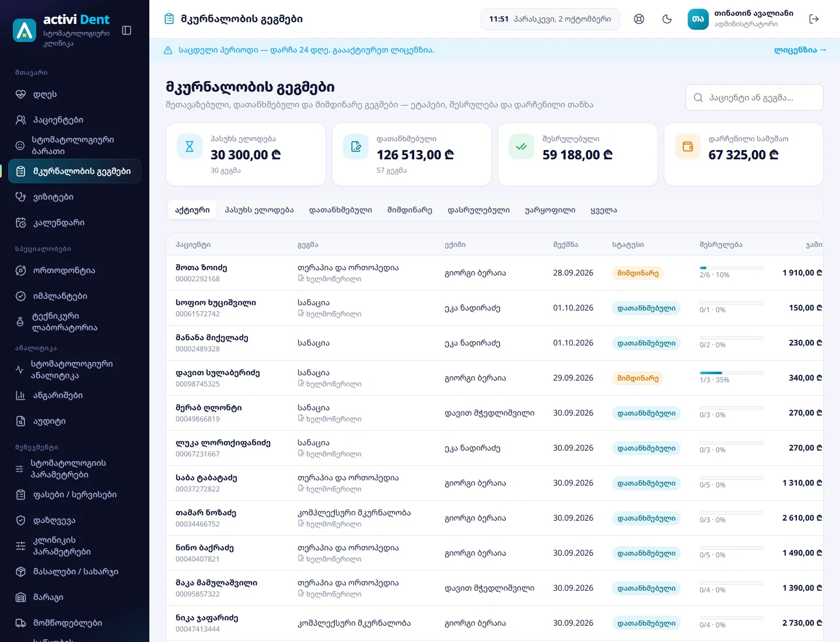Open ორთოდონტია in the sidebar
840x642 pixels.
[75, 270]
